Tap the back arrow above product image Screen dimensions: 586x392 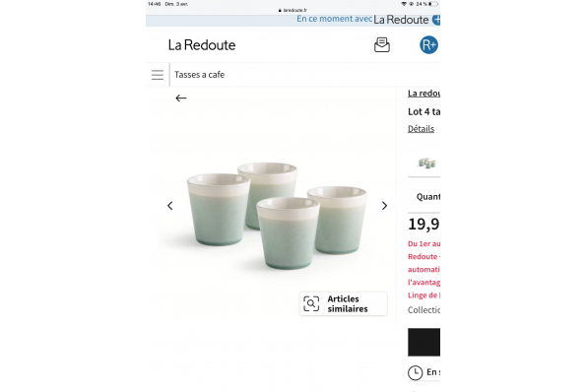(181, 98)
